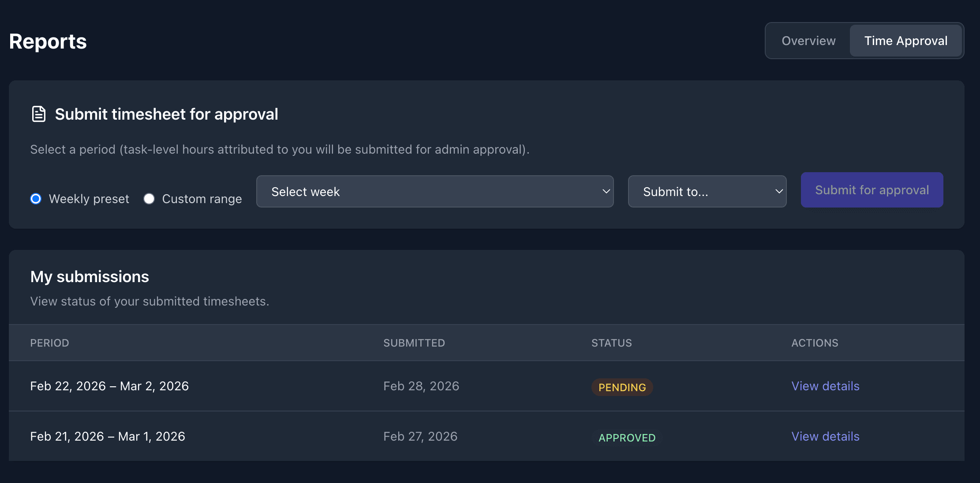Image resolution: width=980 pixels, height=483 pixels.
Task: Choose the Custom range option
Action: 149,199
